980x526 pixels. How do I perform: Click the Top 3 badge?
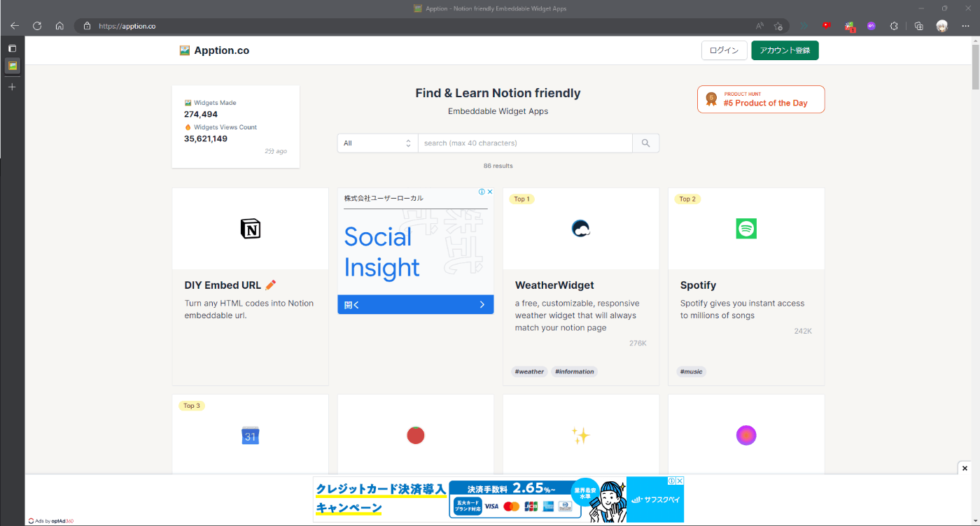pyautogui.click(x=192, y=406)
